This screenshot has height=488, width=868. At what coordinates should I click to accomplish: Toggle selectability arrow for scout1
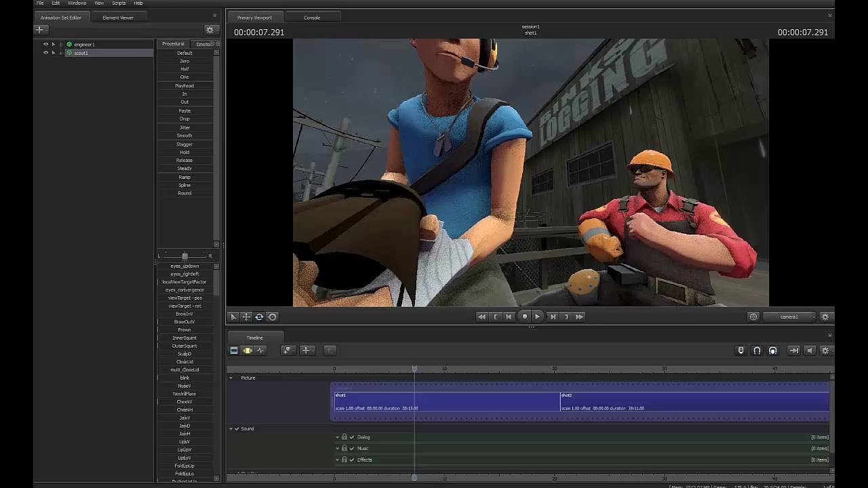[x=54, y=53]
